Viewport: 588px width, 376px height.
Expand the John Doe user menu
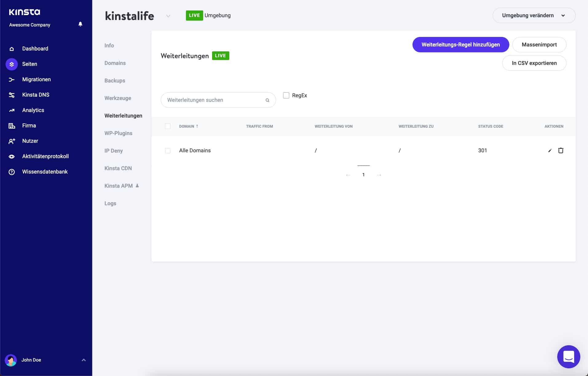pyautogui.click(x=83, y=360)
